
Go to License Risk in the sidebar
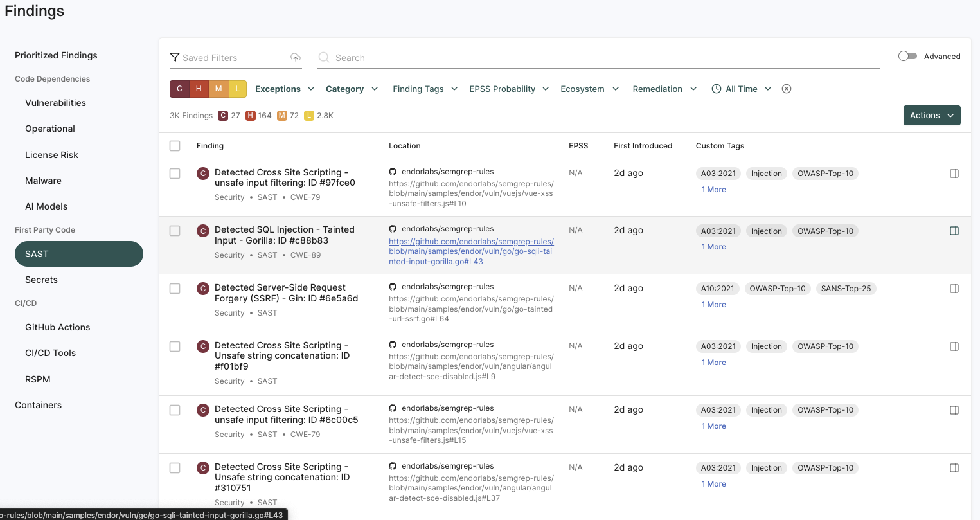pyautogui.click(x=51, y=155)
